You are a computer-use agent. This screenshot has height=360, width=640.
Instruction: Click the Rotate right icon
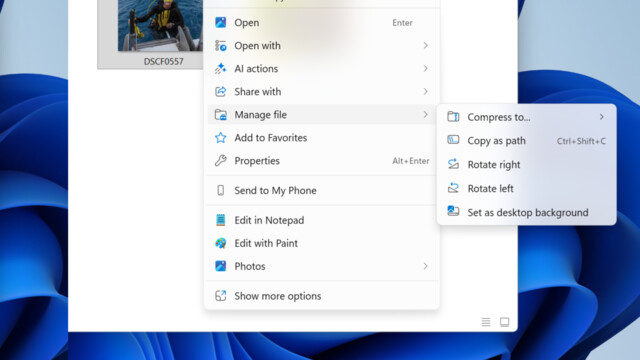(x=453, y=164)
